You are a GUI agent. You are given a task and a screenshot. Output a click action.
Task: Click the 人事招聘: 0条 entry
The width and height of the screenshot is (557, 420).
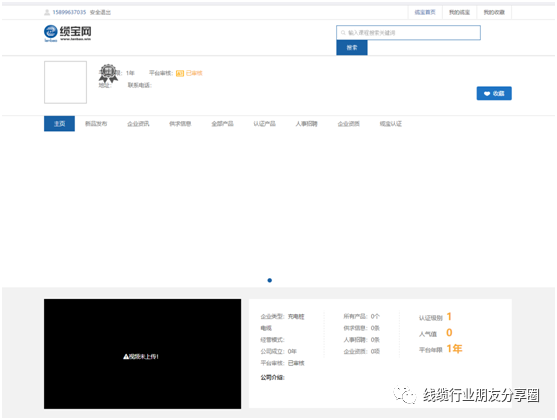point(361,340)
